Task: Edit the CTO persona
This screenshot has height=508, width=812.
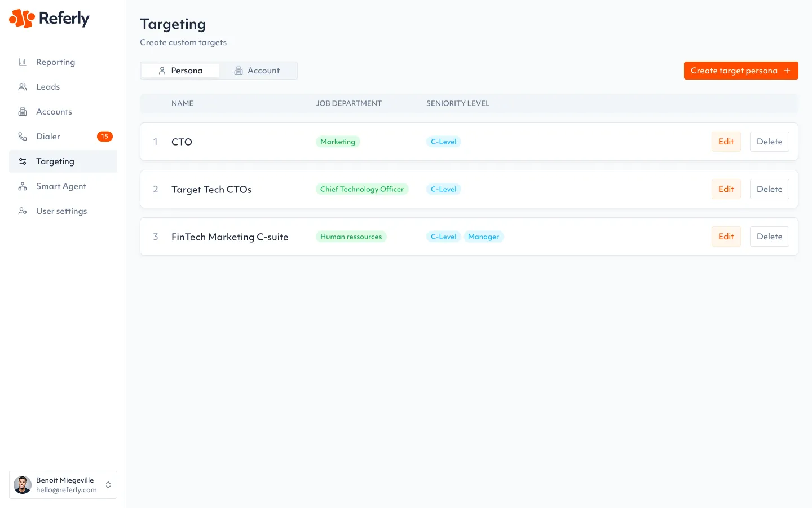Action: point(726,142)
